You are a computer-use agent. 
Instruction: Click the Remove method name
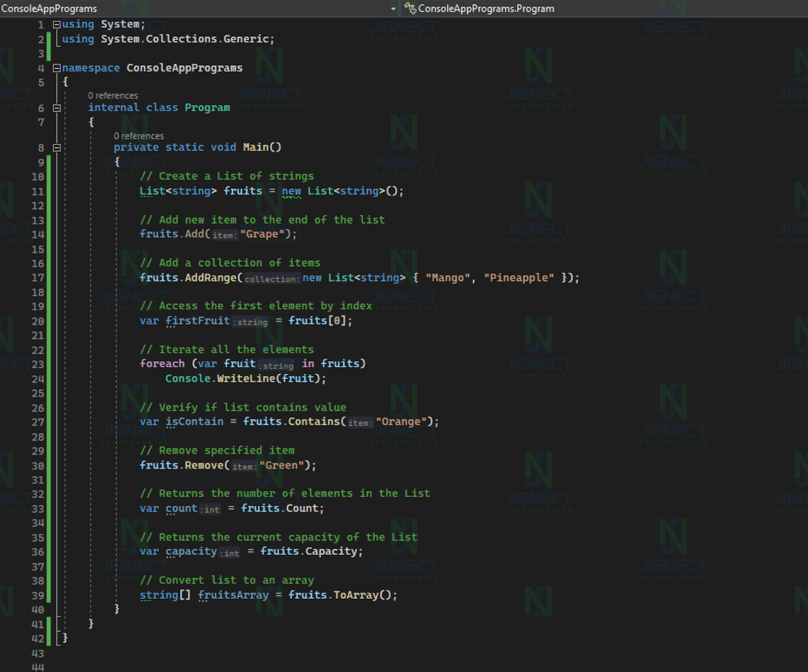(x=204, y=465)
